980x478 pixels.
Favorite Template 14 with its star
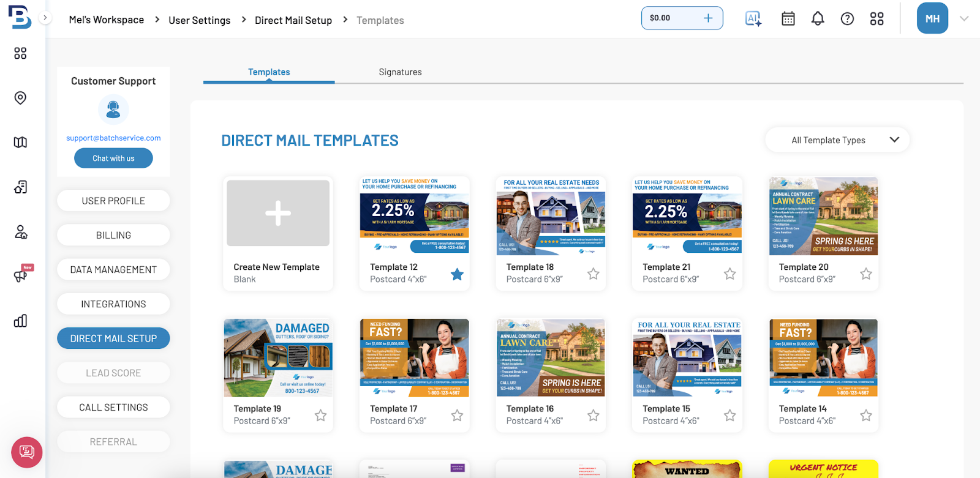866,416
